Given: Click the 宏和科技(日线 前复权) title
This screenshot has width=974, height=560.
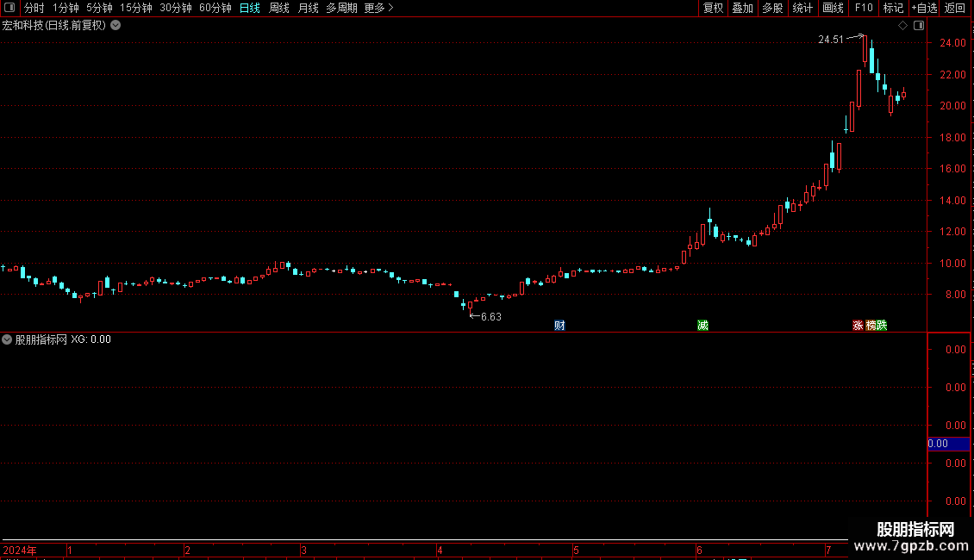Looking at the screenshot, I should point(54,26).
